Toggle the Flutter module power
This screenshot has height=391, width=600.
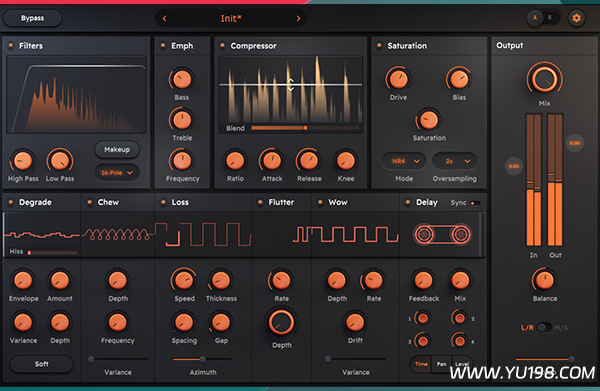click(x=260, y=202)
